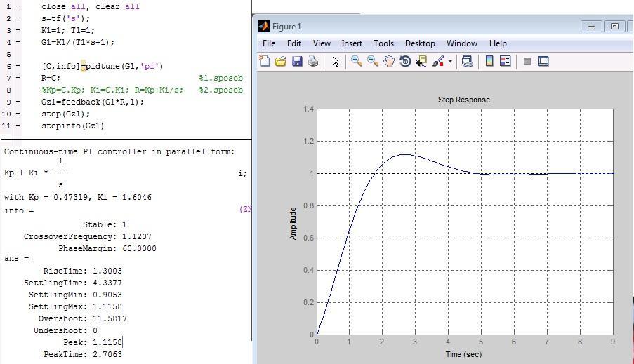This screenshot has height=364, width=634.
Task: Click the MATLAB logo in the Figure 1 title bar
Action: coord(263,26)
